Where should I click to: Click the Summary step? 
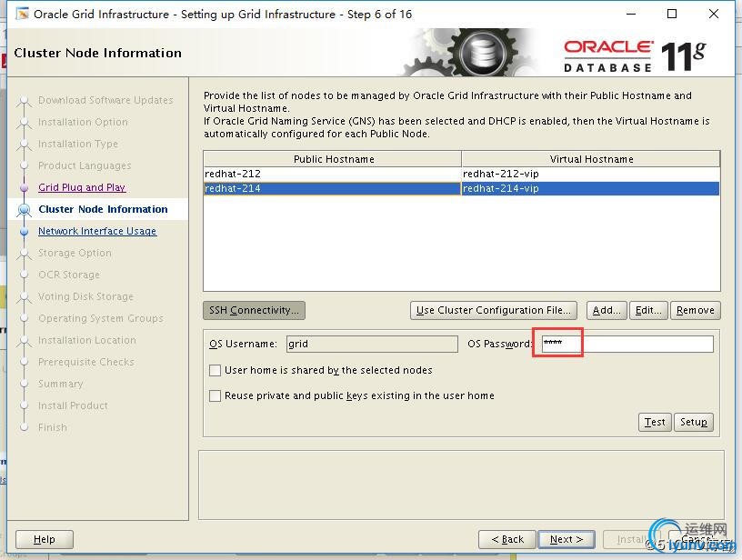61,384
